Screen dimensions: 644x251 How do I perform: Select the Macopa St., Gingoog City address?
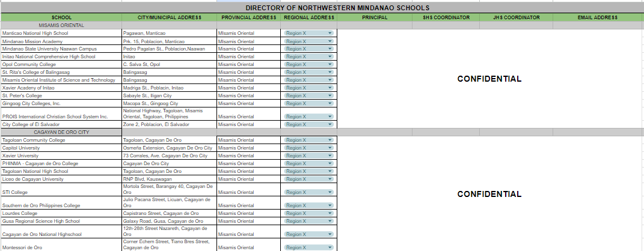tap(169, 103)
